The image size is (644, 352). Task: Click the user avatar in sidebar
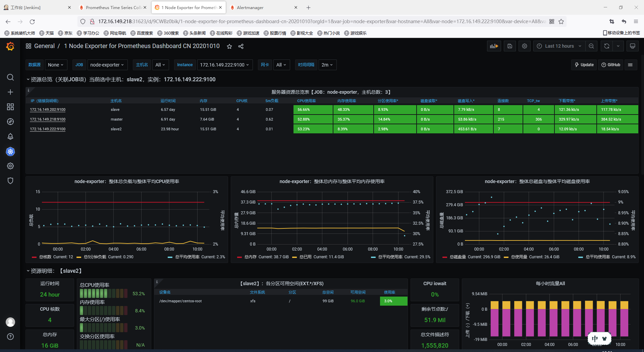(x=10, y=322)
